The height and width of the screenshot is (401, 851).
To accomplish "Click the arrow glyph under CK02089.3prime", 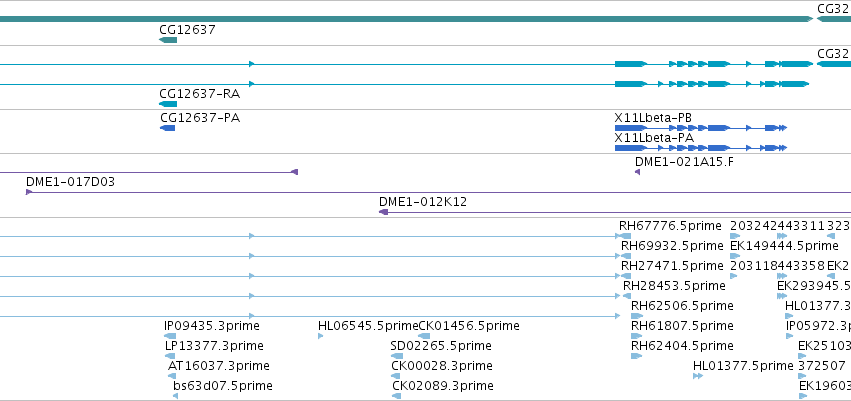I will tap(396, 396).
